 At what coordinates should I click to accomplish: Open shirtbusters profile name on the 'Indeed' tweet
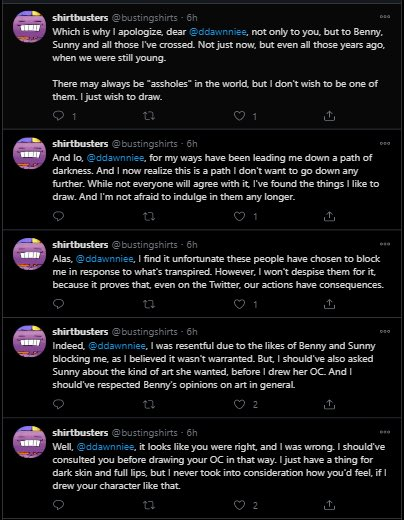(80, 332)
